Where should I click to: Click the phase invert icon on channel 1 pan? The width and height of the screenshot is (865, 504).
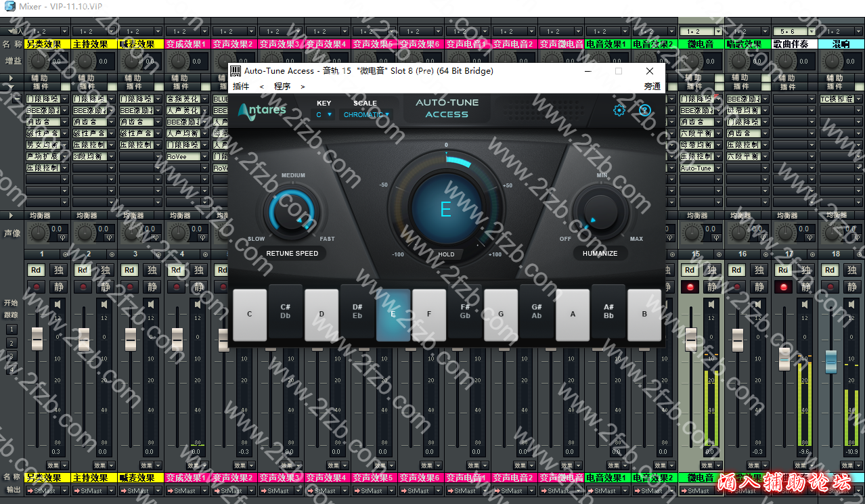pos(62,237)
